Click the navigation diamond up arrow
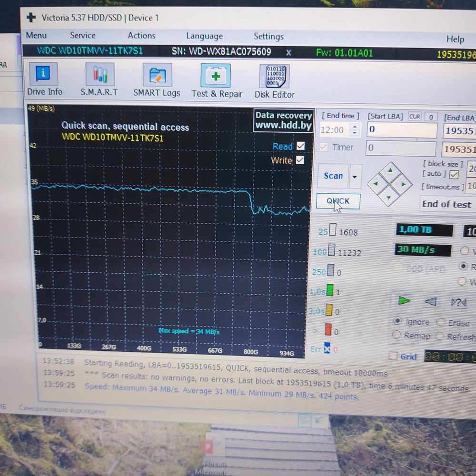 (x=390, y=170)
